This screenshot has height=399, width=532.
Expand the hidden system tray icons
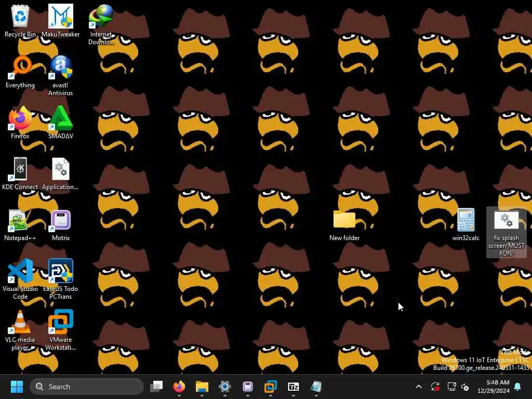(419, 387)
